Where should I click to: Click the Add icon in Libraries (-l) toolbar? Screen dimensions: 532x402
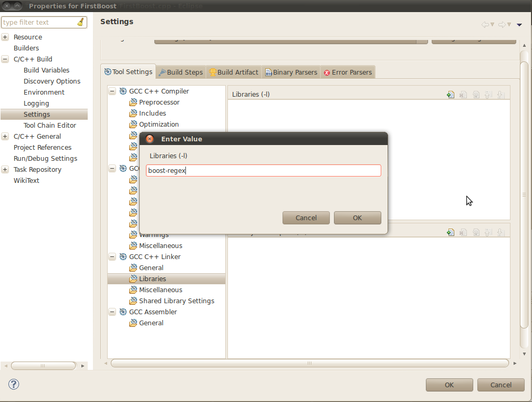[450, 95]
